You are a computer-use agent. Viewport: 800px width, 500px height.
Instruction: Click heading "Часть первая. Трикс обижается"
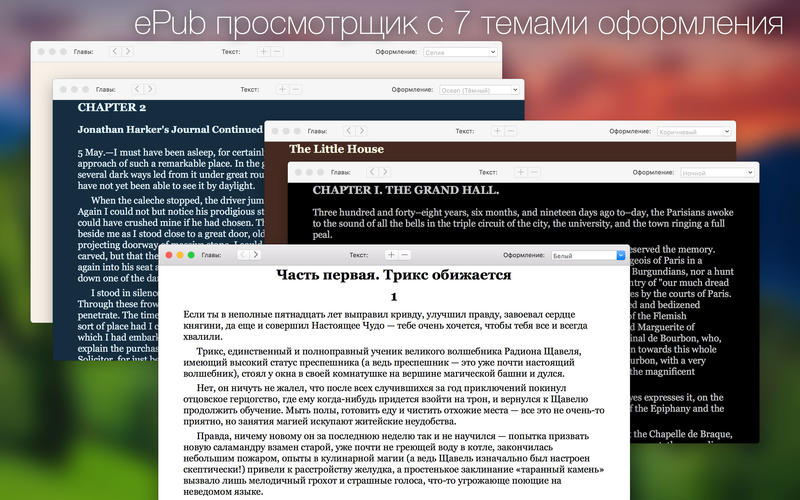pyautogui.click(x=393, y=275)
